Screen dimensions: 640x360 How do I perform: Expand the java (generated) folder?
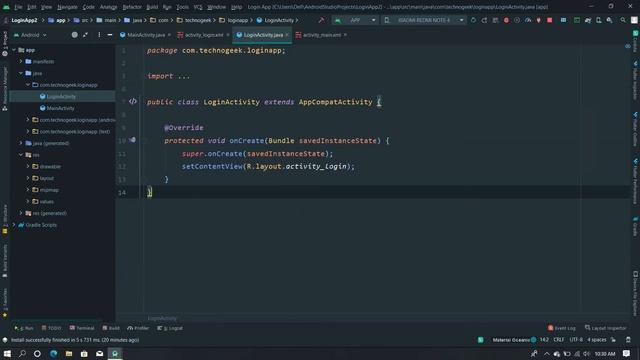21,143
